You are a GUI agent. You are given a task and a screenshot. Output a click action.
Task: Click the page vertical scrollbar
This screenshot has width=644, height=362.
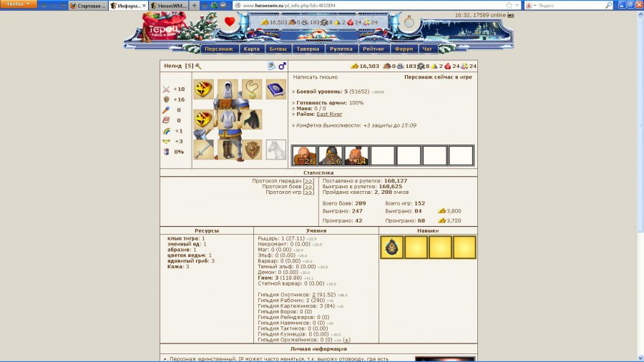tap(640, 185)
